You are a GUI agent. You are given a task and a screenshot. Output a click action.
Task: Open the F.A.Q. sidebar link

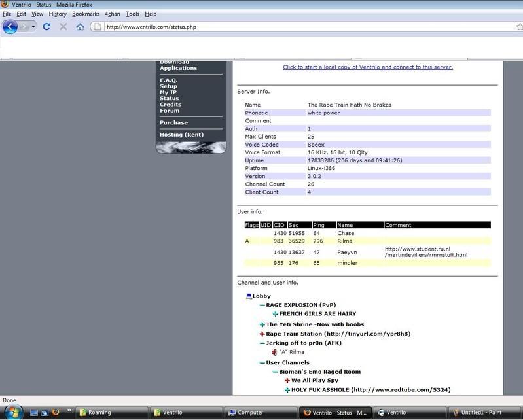(168, 80)
